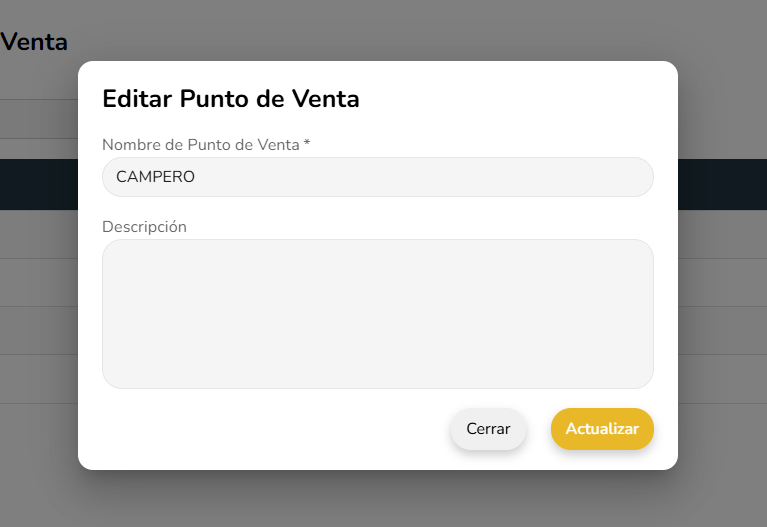
Task: Click white space right of the dialog title
Action: [x=520, y=99]
